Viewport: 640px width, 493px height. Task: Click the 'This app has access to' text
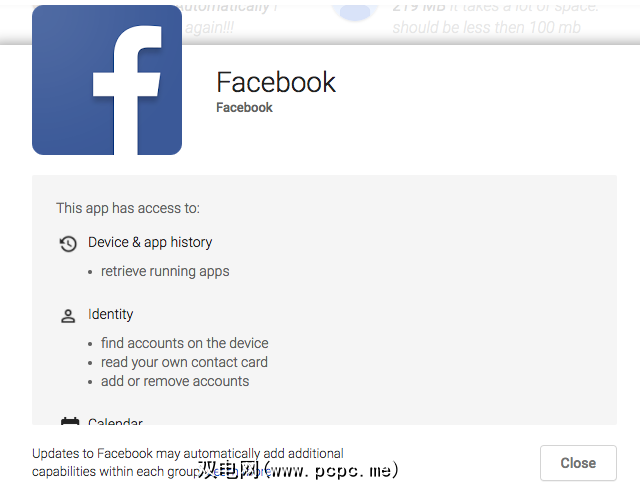[x=128, y=208]
